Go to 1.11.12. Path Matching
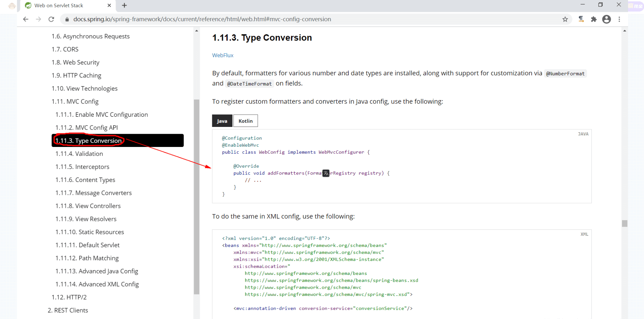The image size is (644, 319). coord(87,258)
